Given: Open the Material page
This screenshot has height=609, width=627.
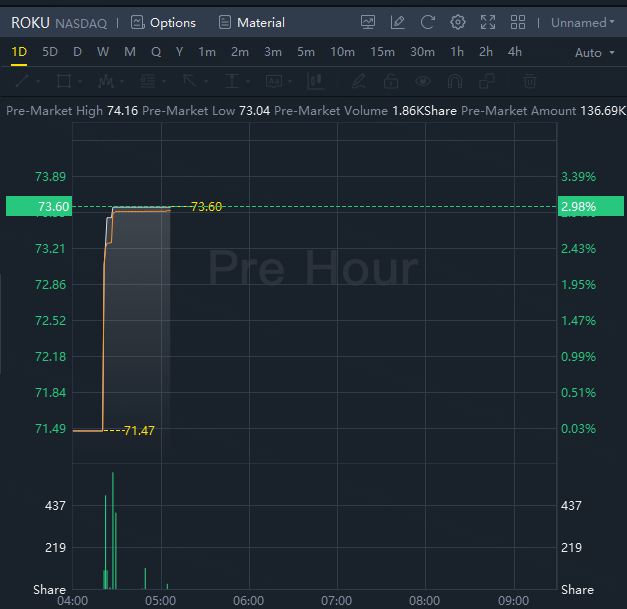Looking at the screenshot, I should pos(252,22).
